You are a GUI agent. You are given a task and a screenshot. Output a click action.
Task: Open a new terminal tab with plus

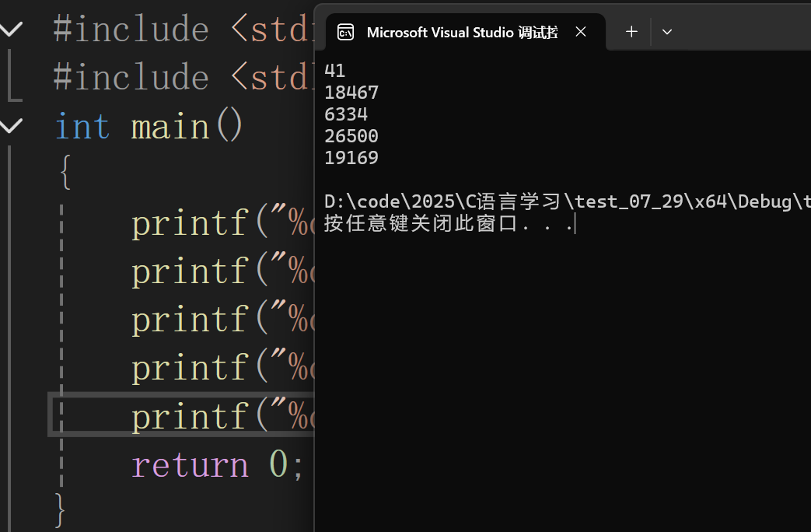coord(631,32)
